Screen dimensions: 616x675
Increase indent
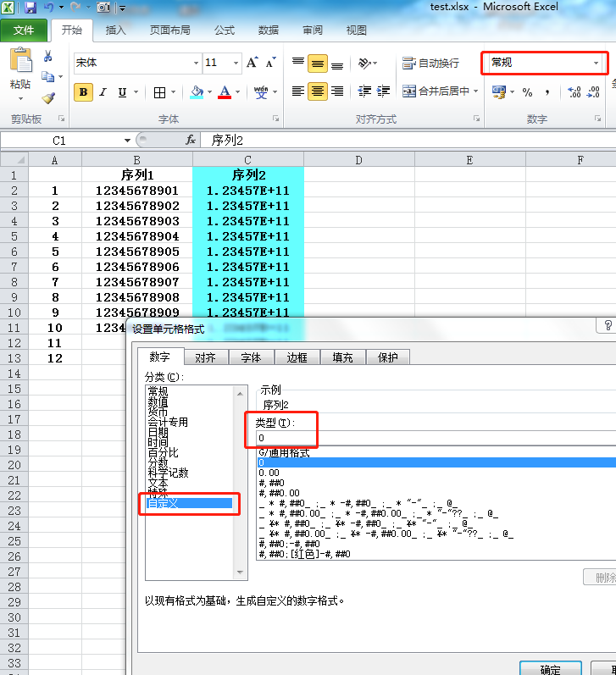383,91
